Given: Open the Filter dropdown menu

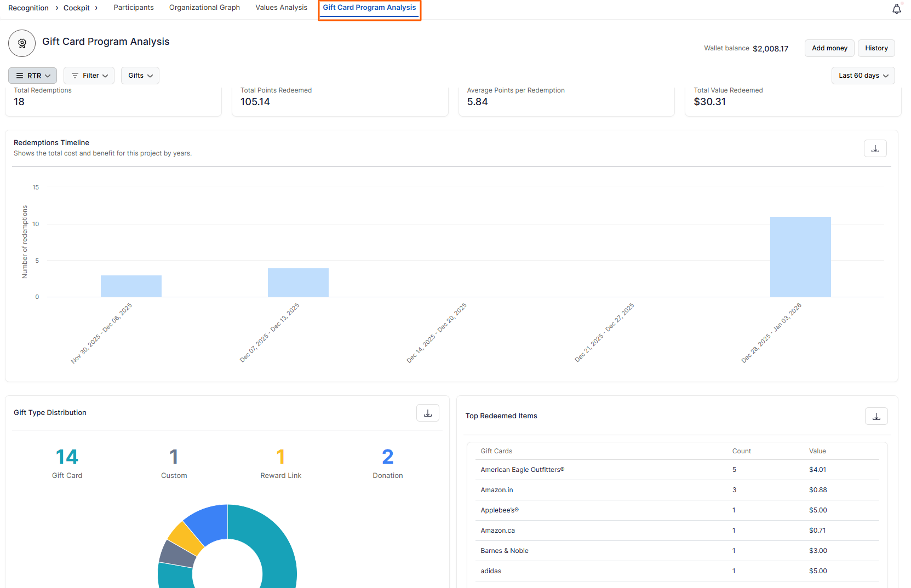Looking at the screenshot, I should click(x=89, y=76).
